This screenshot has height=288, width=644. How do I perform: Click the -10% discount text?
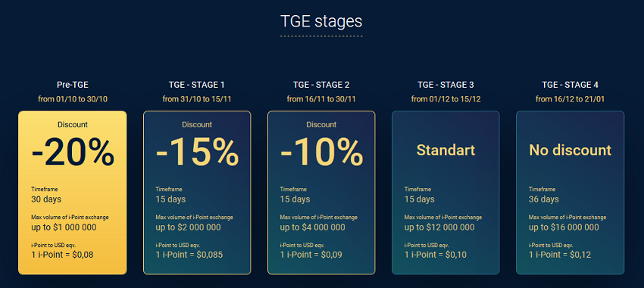click(321, 152)
